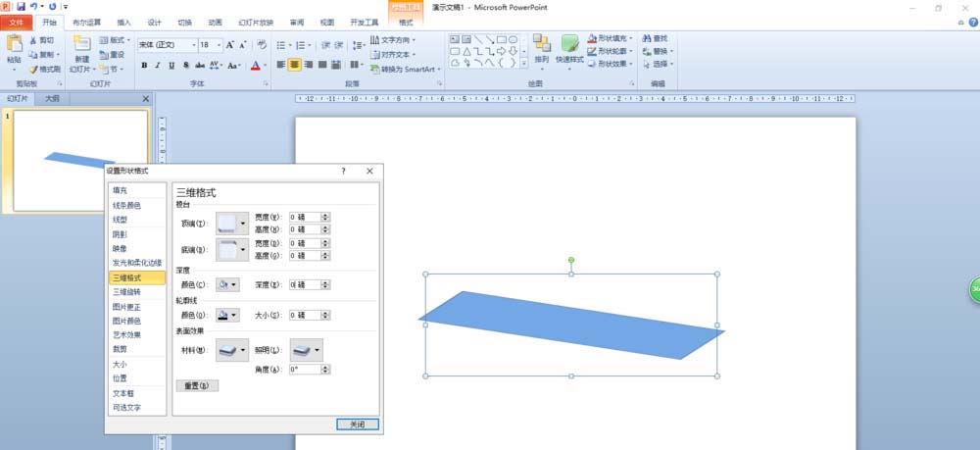Click the Justify alignment button
This screenshot has width=980, height=450.
pos(322,65)
